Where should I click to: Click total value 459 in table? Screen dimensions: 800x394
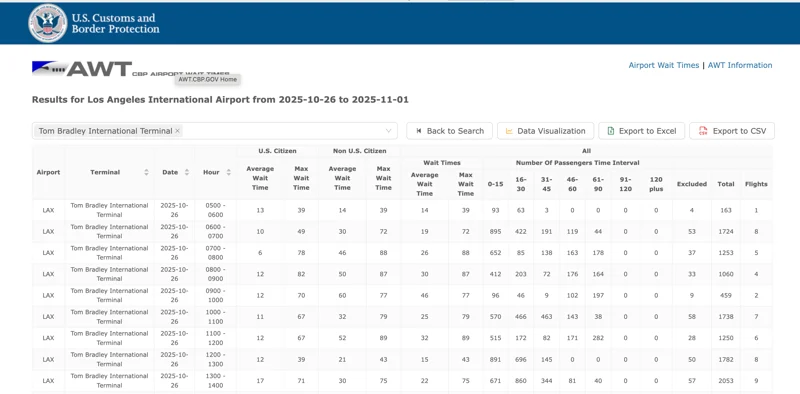point(726,296)
